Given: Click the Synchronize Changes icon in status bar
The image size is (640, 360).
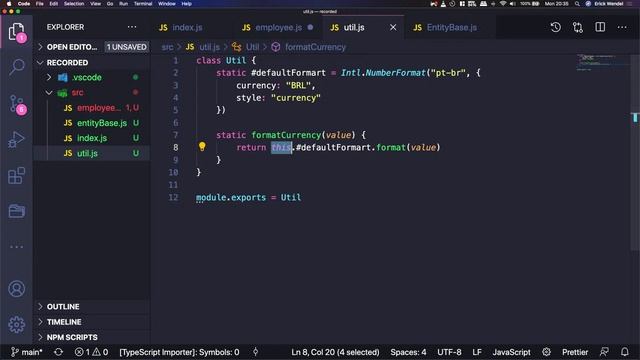Looking at the screenshot, I should click(58, 352).
